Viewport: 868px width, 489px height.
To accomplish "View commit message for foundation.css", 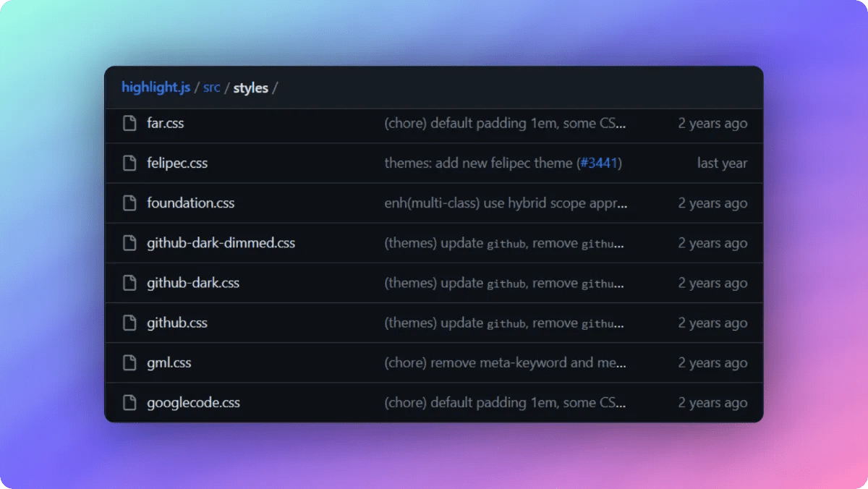I will [506, 203].
